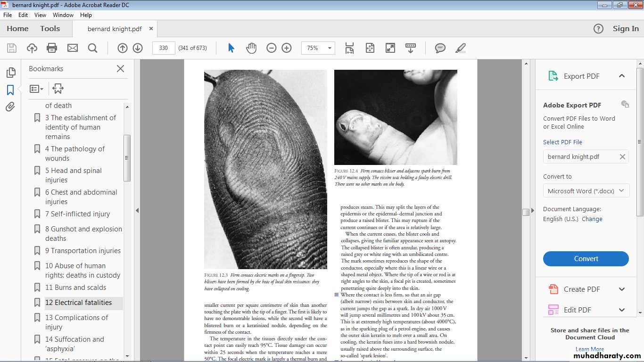Toggle the Attachments paperclip panel
Screen dimensions: 644x362
click(x=10, y=107)
